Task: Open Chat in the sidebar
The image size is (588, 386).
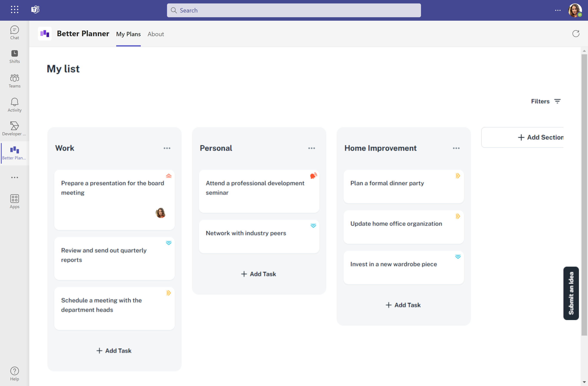Action: click(x=15, y=33)
